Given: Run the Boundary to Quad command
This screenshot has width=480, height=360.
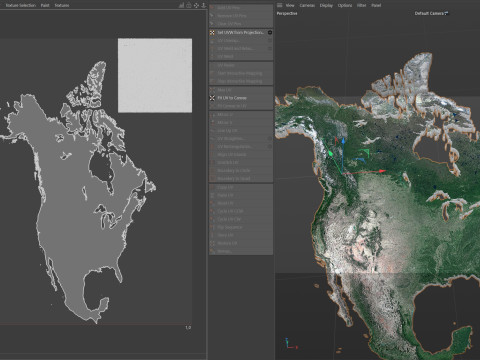Looking at the screenshot, I should pos(241,179).
